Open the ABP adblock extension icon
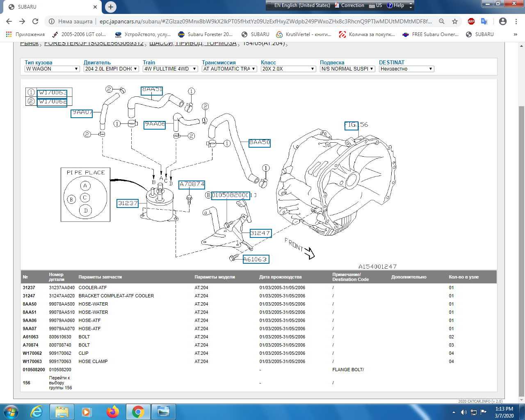The width and height of the screenshot is (525, 420). [x=471, y=21]
